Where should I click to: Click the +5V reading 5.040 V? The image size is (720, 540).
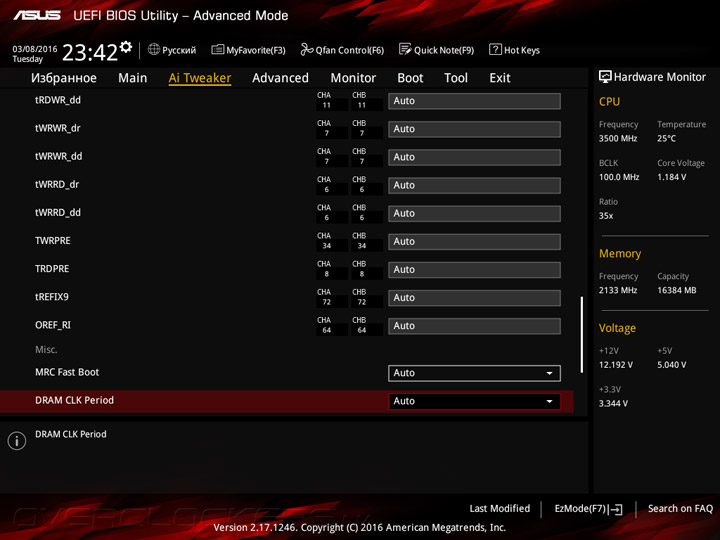pyautogui.click(x=672, y=365)
